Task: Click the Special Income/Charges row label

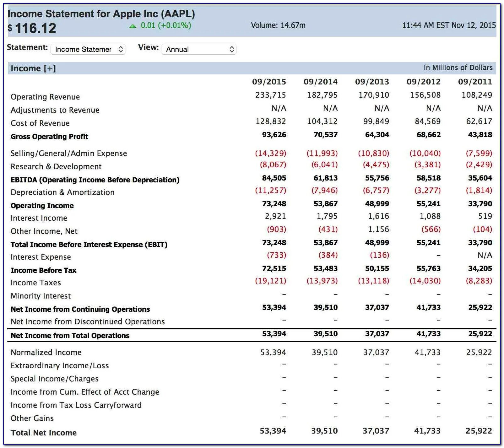Action: pyautogui.click(x=55, y=379)
